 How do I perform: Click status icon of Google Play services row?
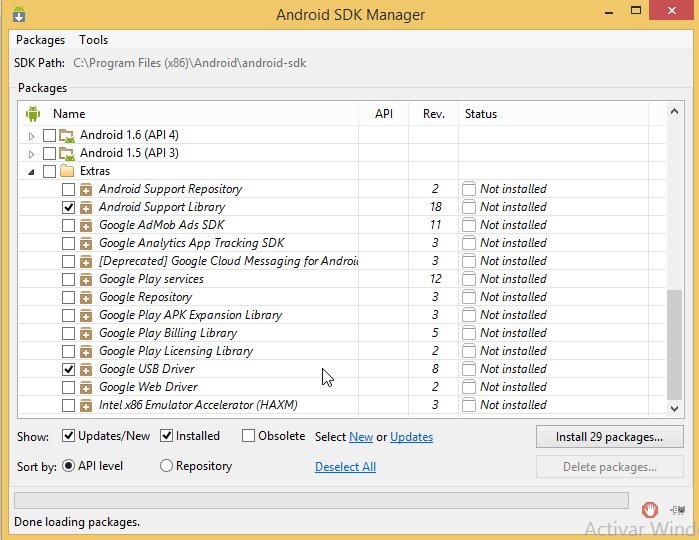click(x=469, y=279)
